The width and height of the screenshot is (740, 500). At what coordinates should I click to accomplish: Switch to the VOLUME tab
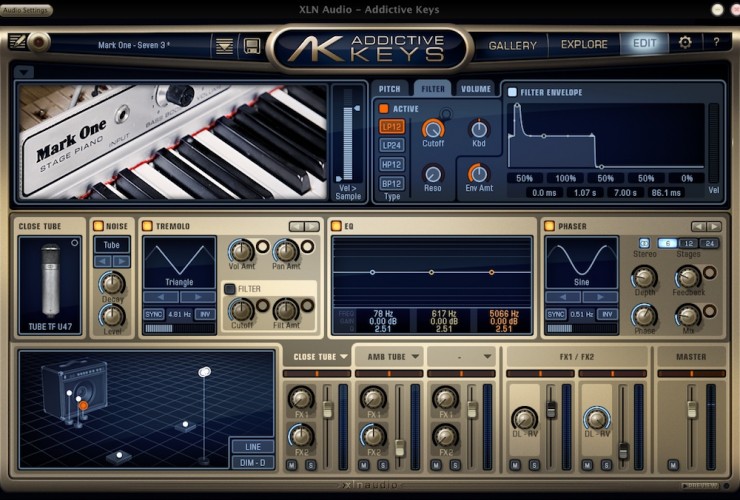(x=476, y=89)
